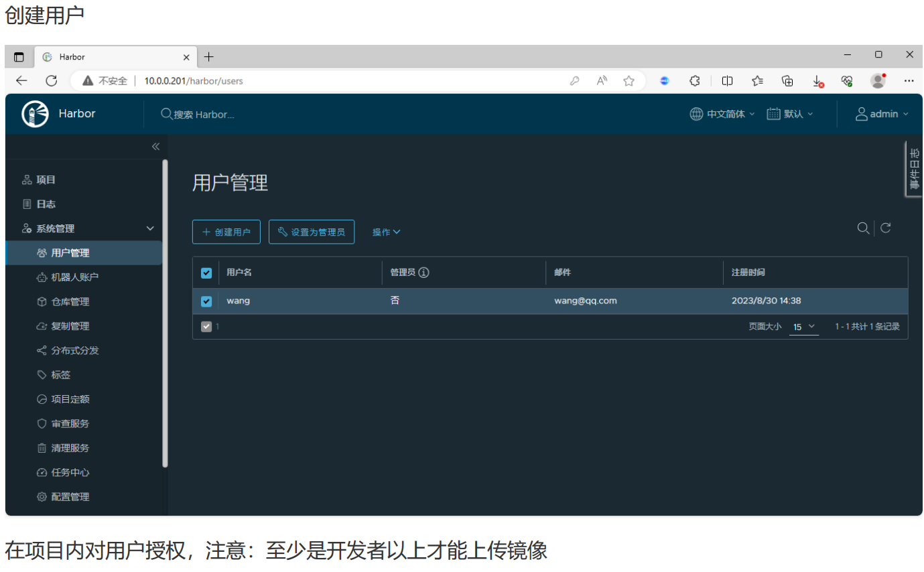Reload the browser page
Viewport: 924px width, 572px height.
click(51, 81)
